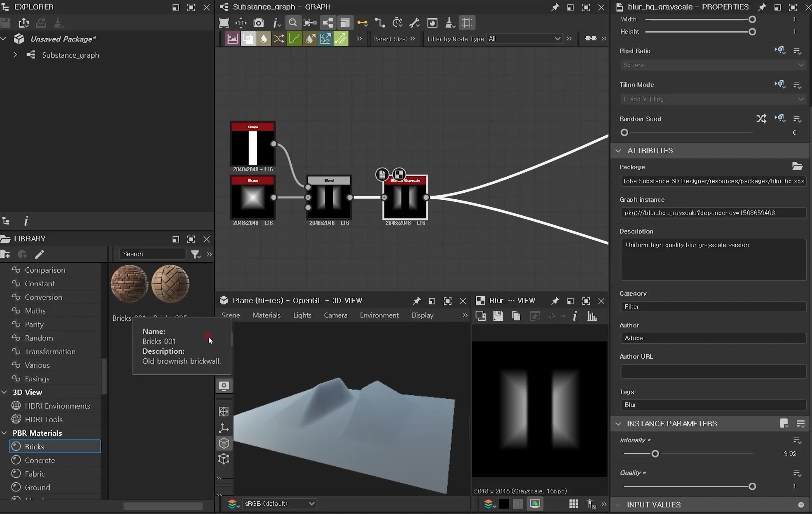The width and height of the screenshot is (812, 514).
Task: Toggle the graph search magnifier button
Action: tap(293, 23)
